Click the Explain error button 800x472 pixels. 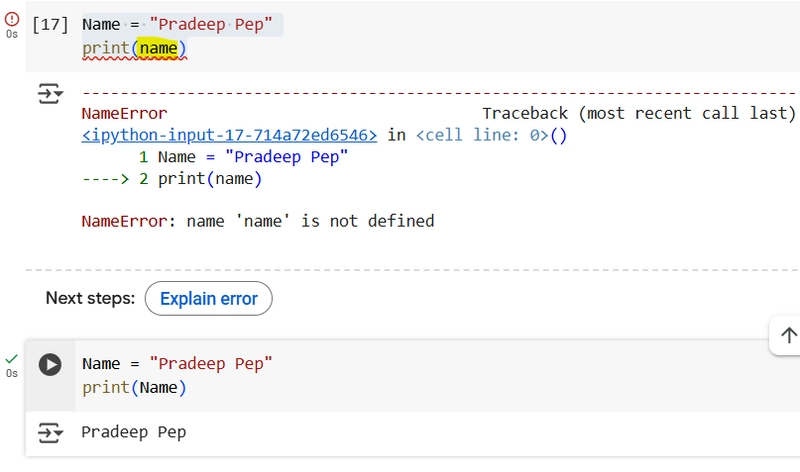tap(209, 299)
